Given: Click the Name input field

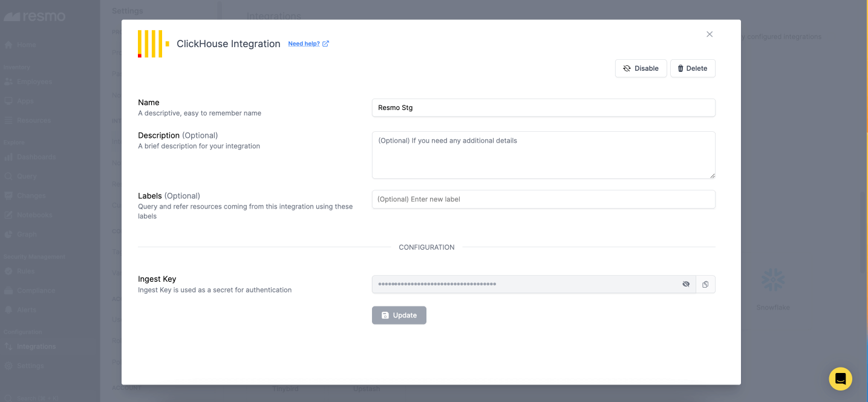Looking at the screenshot, I should point(543,108).
